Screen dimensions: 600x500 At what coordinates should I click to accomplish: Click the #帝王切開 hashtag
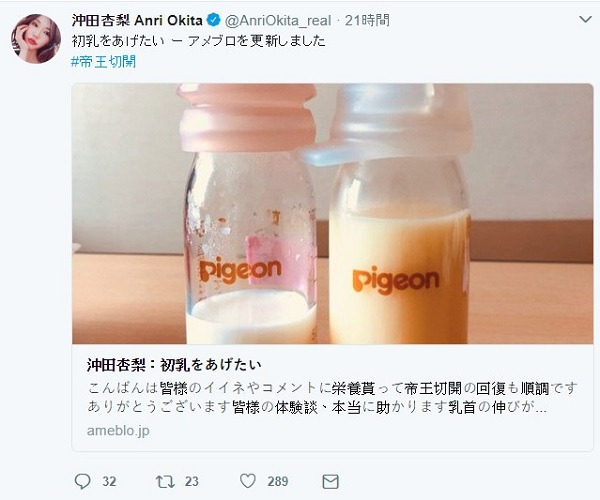point(104,62)
